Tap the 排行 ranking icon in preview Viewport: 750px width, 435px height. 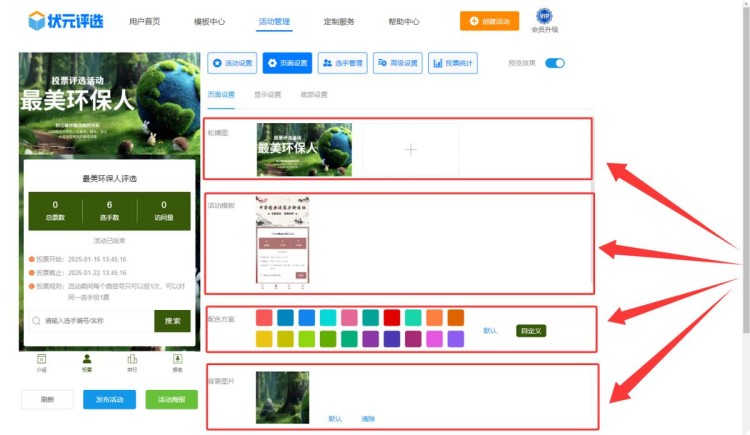132,360
